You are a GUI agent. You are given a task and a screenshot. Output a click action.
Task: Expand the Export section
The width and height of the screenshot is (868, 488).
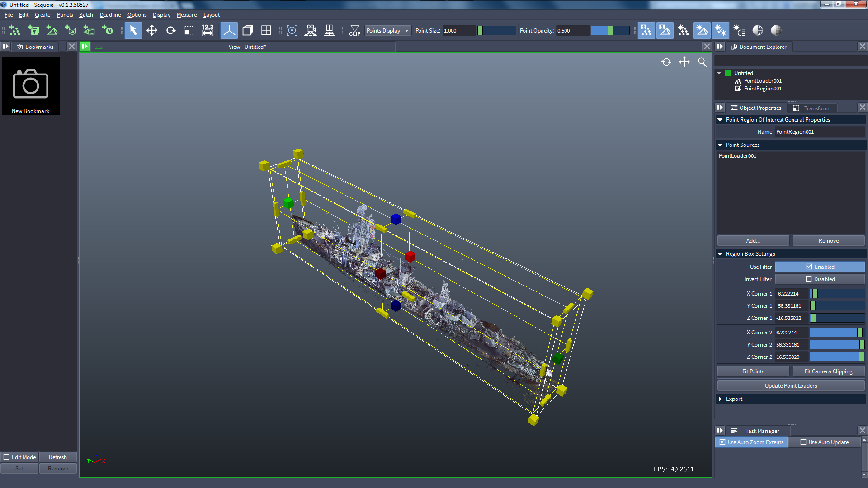(720, 399)
